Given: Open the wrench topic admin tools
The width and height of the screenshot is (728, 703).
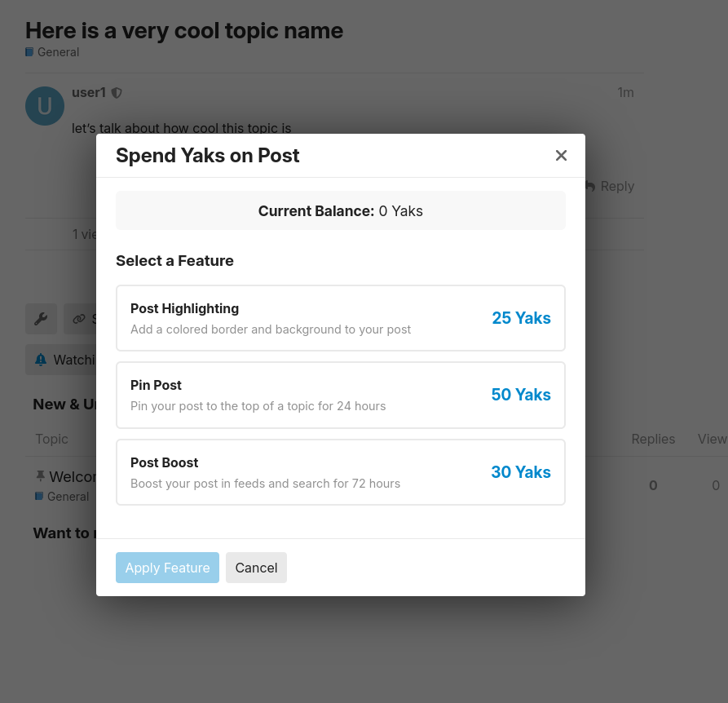Looking at the screenshot, I should pos(41,319).
